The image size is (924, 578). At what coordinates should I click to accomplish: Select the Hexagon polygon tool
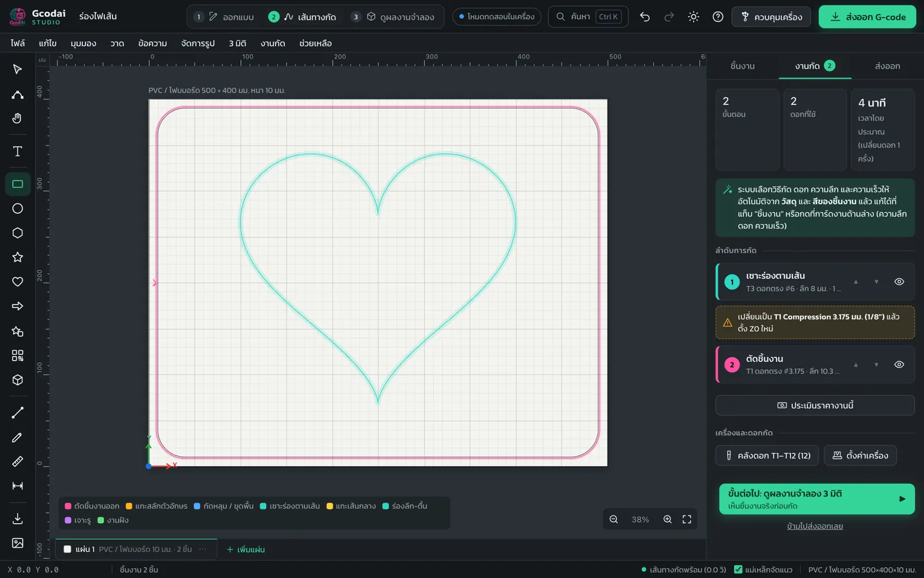click(17, 233)
